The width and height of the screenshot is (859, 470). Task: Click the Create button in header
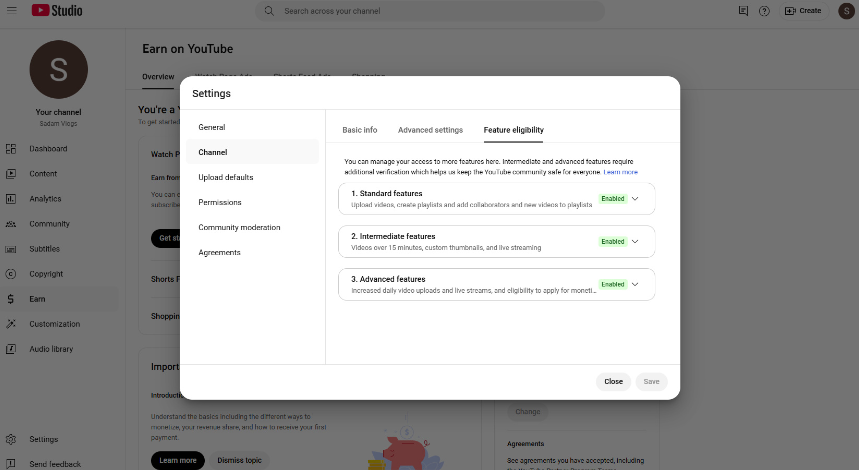(803, 11)
